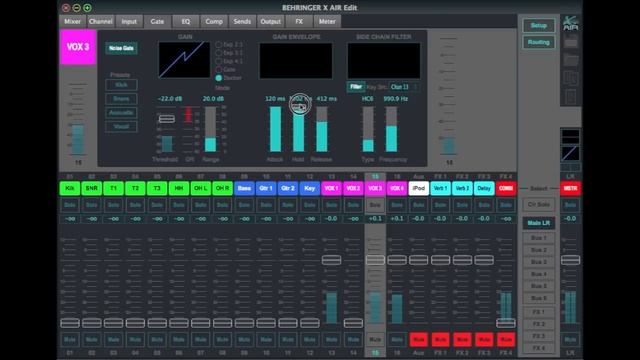
Task: Solo the VOX 3 channel
Action: click(x=375, y=205)
